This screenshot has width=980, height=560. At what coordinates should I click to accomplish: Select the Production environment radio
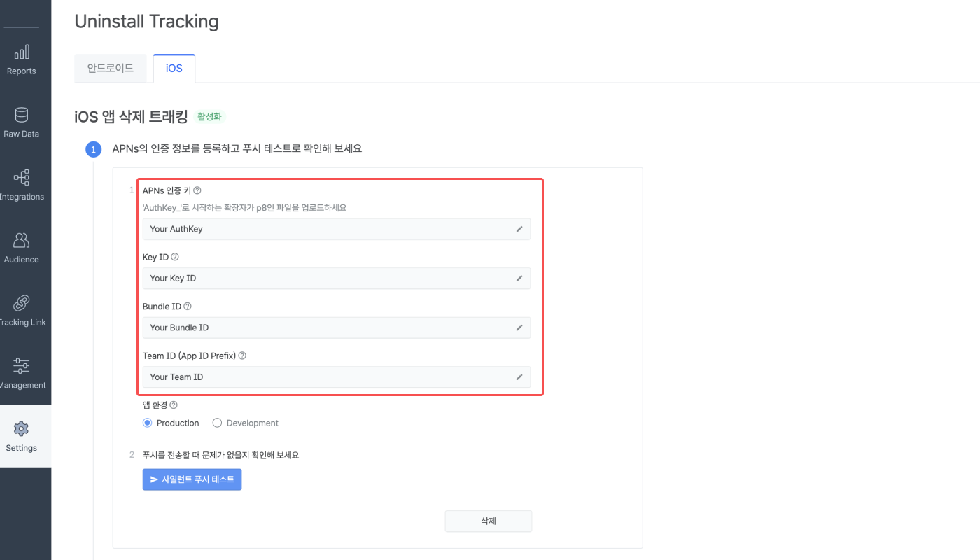click(147, 423)
